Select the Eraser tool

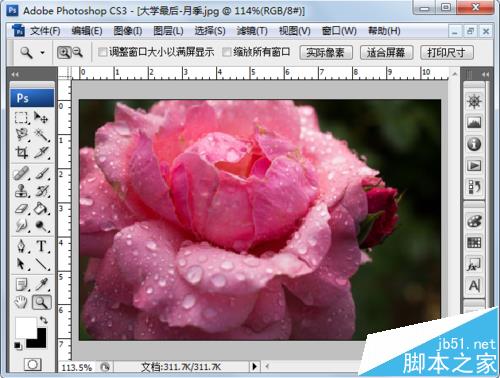(x=22, y=209)
